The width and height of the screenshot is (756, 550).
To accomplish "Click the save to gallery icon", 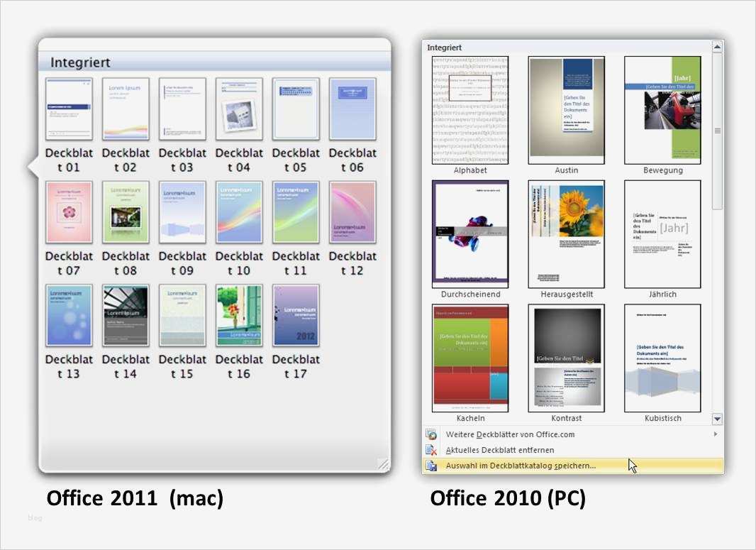I will (x=431, y=466).
